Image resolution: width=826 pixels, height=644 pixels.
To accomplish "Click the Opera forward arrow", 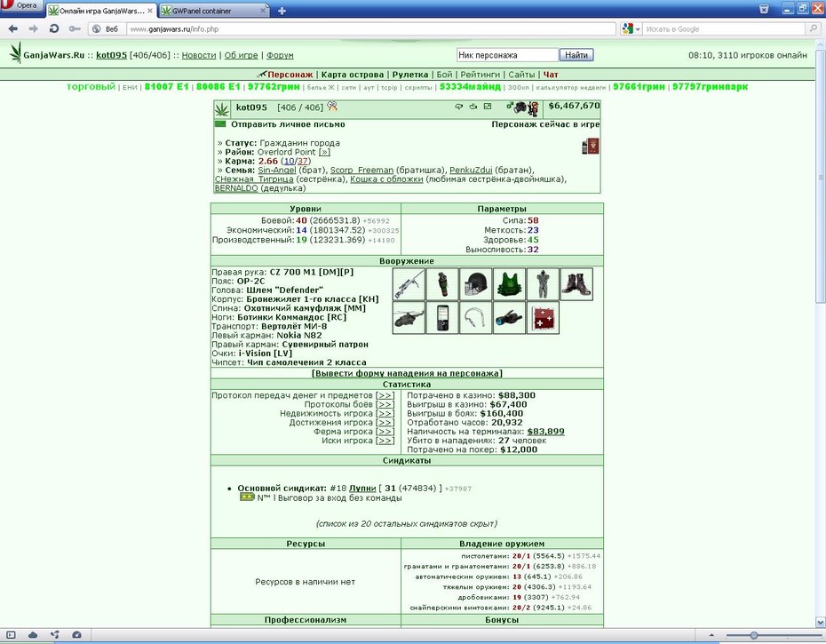I will 33,29.
